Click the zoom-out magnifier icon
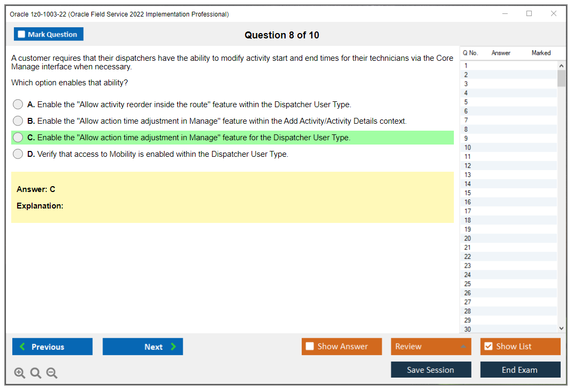The height and width of the screenshot is (392, 574). (x=51, y=373)
